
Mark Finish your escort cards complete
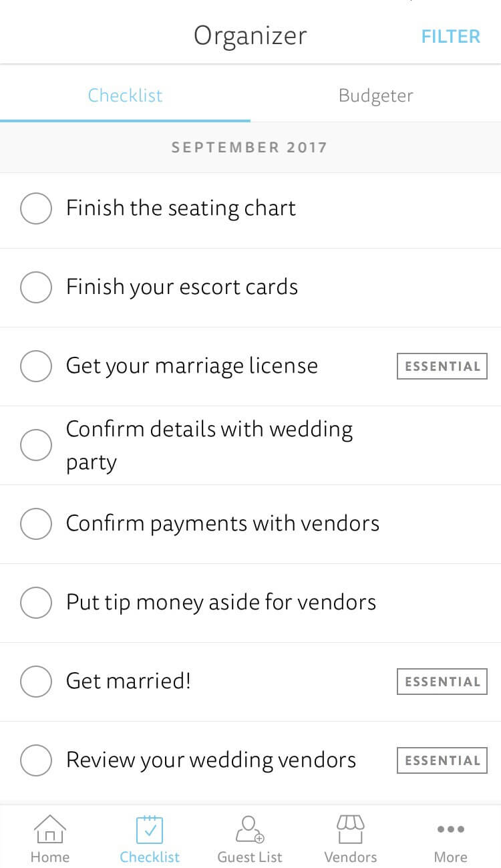pyautogui.click(x=36, y=287)
